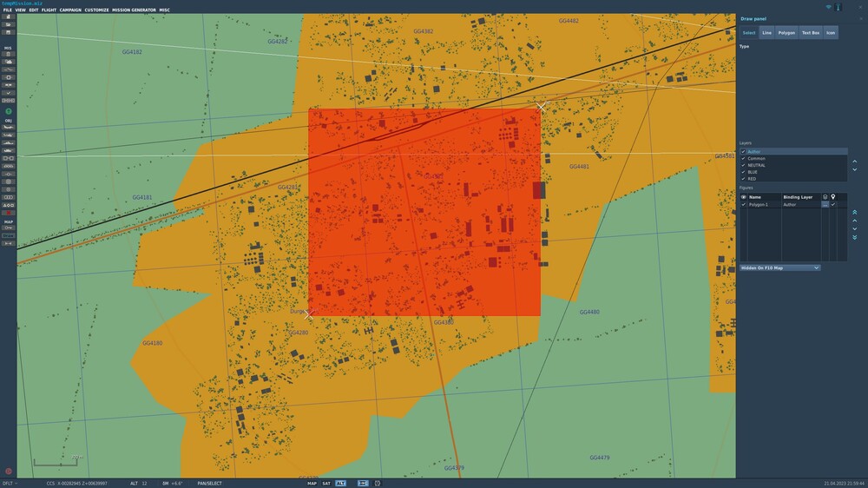
Task: Close the Draw panel
Action: [861, 19]
